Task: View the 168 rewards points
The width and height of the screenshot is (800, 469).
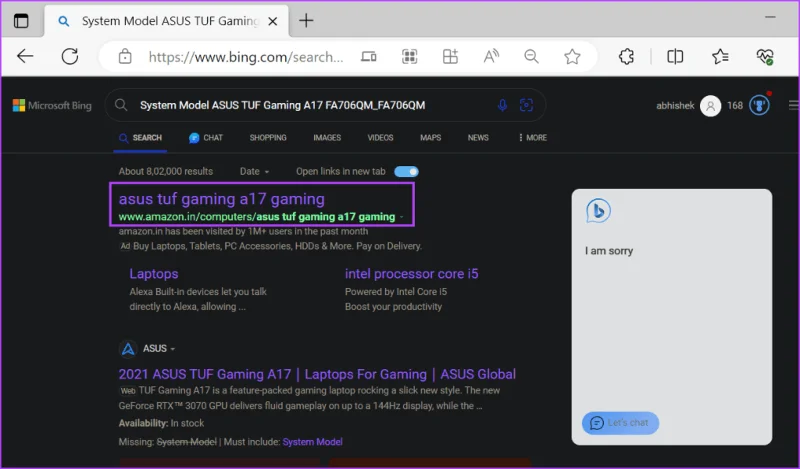Action: [x=735, y=106]
